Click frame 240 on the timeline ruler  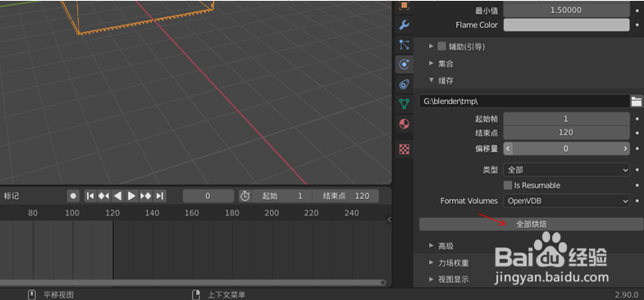coord(352,213)
